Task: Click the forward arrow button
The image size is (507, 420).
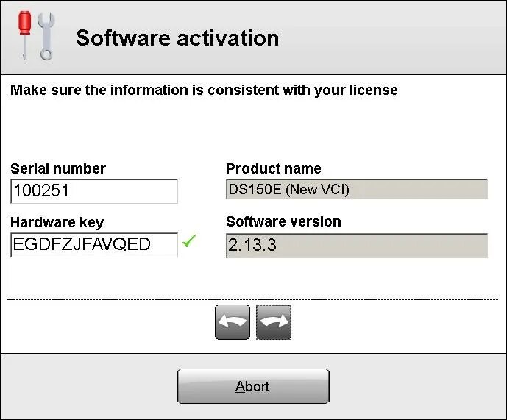Action: pyautogui.click(x=274, y=322)
